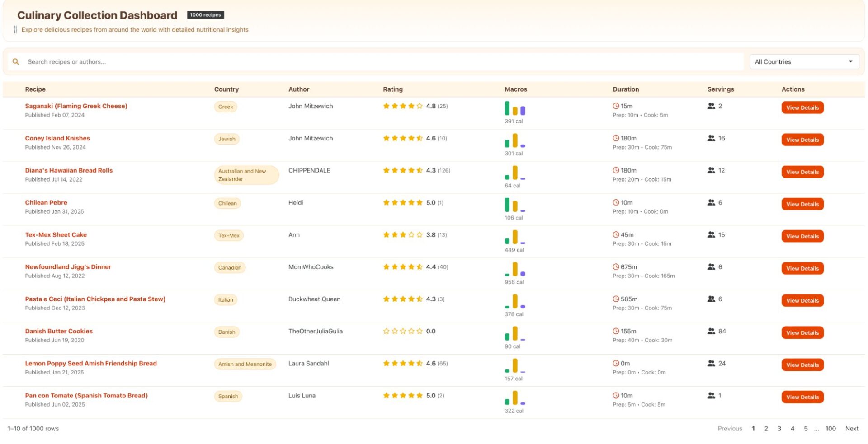Focus the search recipes or authors field
The width and height of the screenshot is (868, 444).
(380, 62)
